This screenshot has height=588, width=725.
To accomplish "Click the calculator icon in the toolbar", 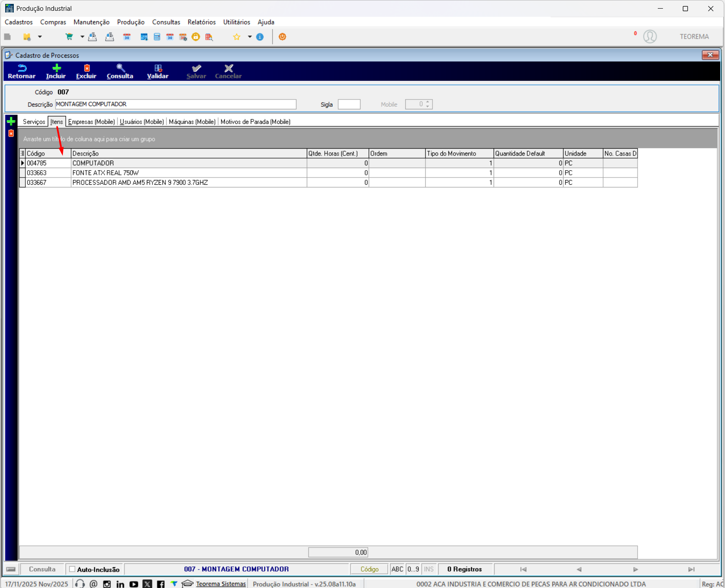I will click(157, 37).
